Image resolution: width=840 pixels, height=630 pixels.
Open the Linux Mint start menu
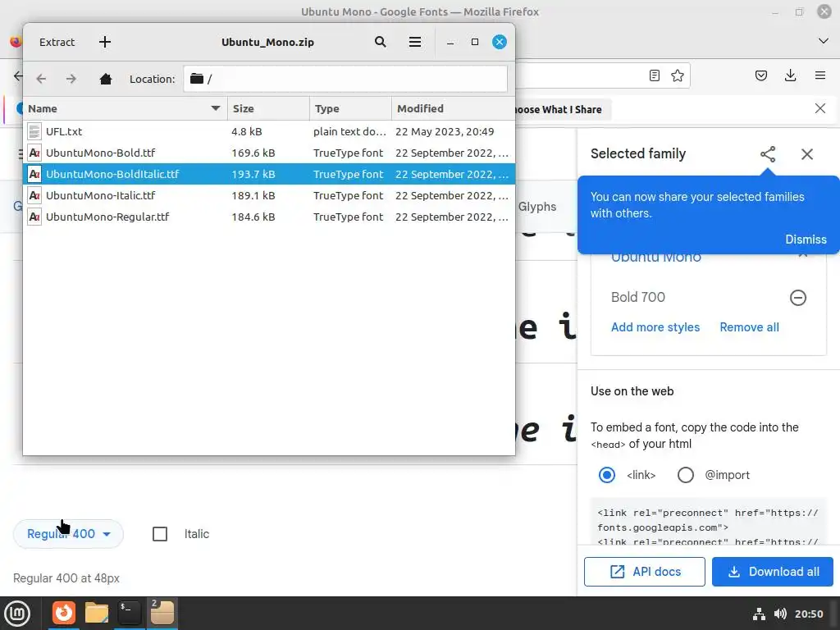pos(17,614)
